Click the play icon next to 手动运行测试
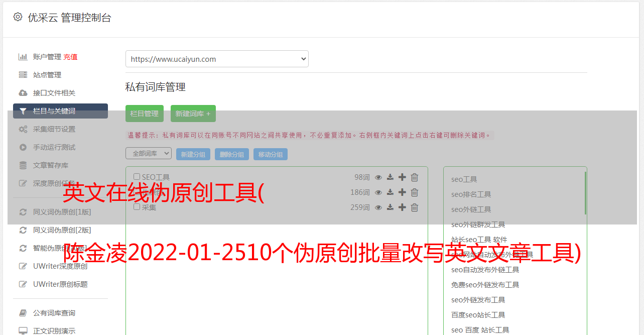This screenshot has width=644, height=335. pos(23,147)
